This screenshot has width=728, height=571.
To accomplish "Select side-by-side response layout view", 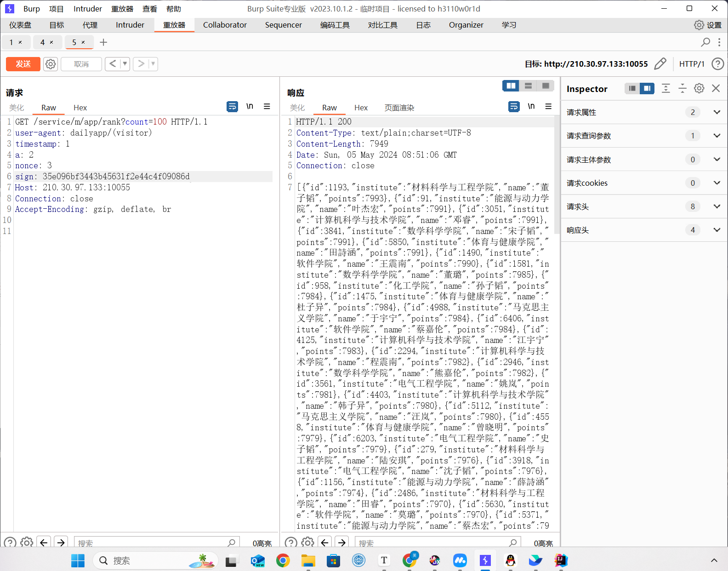I will (511, 86).
